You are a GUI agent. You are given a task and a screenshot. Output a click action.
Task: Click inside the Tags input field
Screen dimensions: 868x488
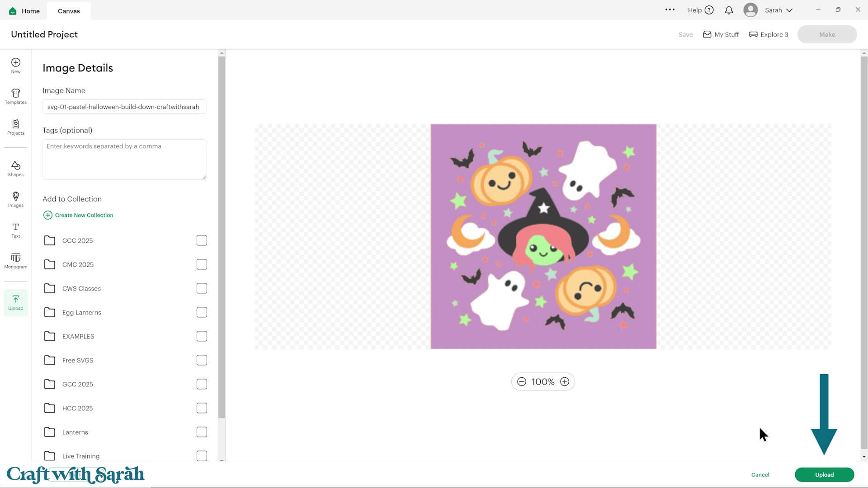tap(124, 159)
